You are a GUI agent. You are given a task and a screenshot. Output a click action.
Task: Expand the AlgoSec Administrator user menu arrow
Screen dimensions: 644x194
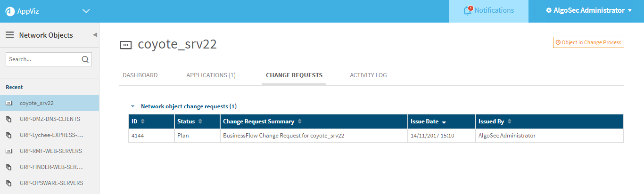click(x=630, y=10)
